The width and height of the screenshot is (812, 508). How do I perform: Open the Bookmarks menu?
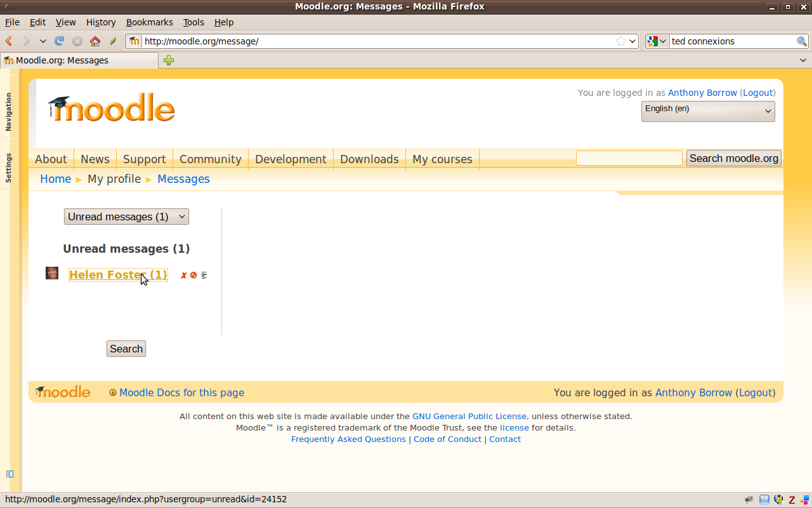(x=150, y=22)
